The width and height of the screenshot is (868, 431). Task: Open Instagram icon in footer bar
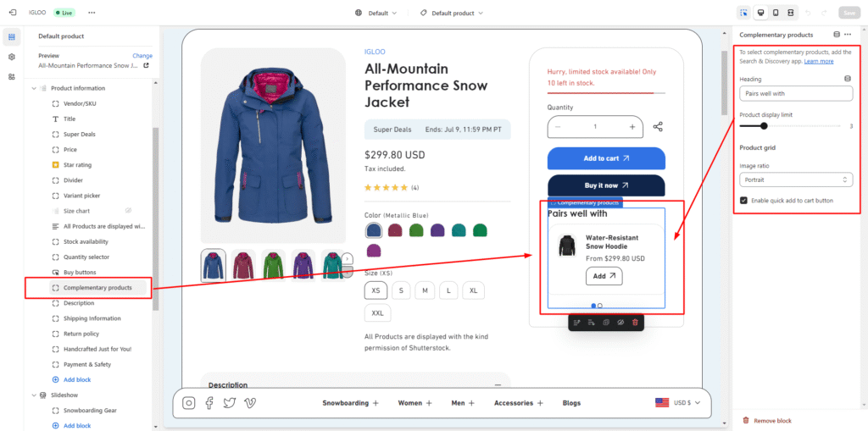(189, 403)
